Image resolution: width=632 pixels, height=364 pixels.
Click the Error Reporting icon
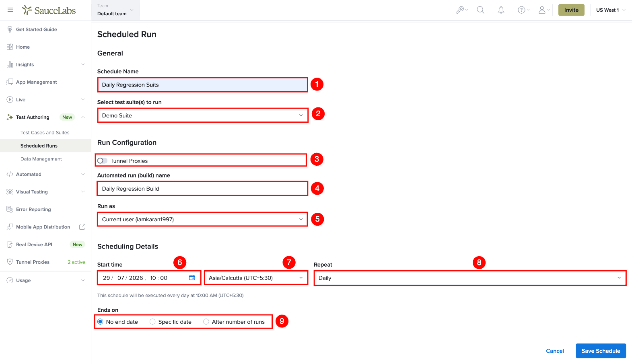[10, 210]
